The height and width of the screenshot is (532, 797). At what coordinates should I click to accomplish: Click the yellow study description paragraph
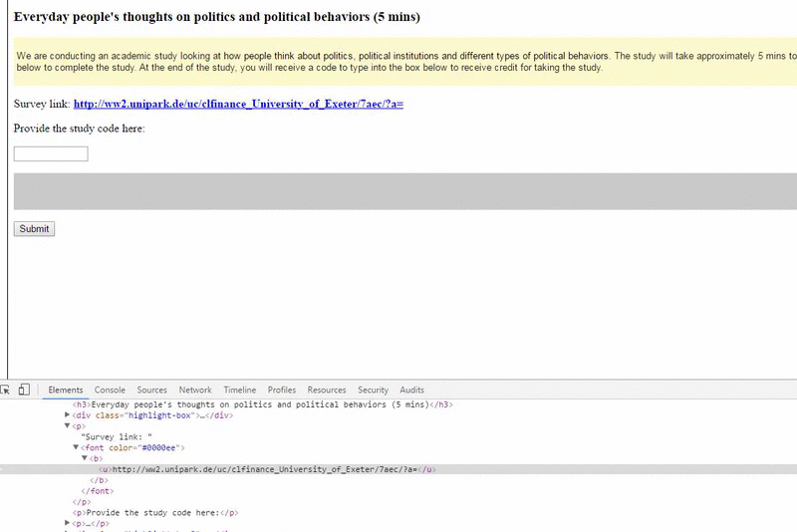405,62
